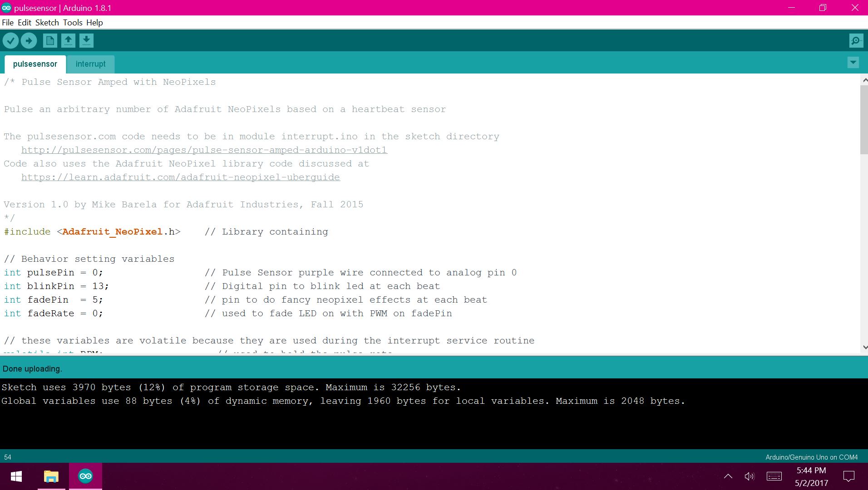
Task: Expand the tab options dropdown arrow
Action: coord(853,63)
